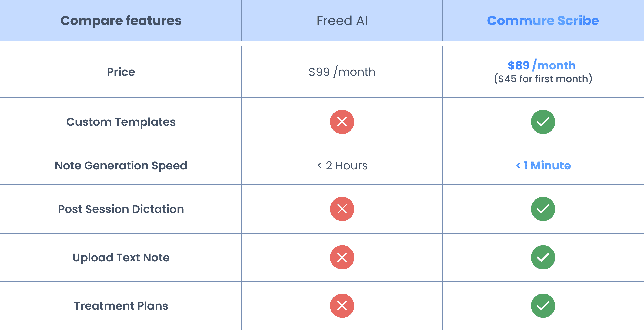Select the Note Generation Speed label
The image size is (644, 330).
tap(121, 165)
